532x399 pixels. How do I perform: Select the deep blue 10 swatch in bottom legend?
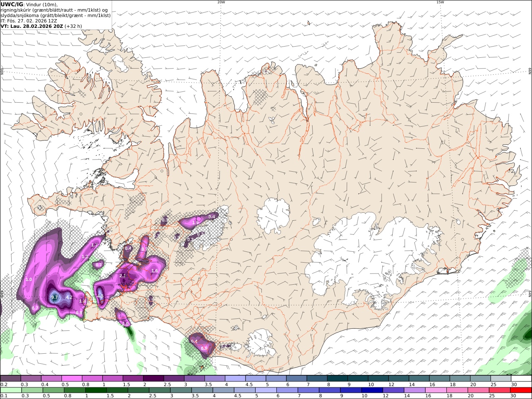372,390
